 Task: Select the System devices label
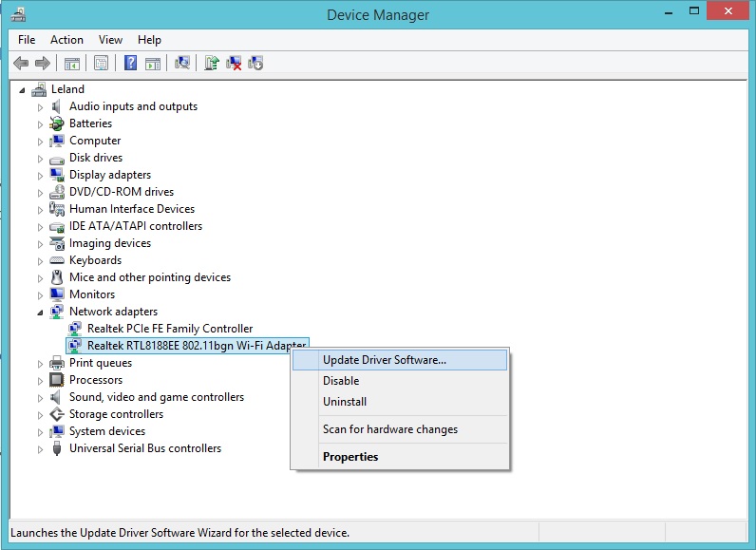107,431
